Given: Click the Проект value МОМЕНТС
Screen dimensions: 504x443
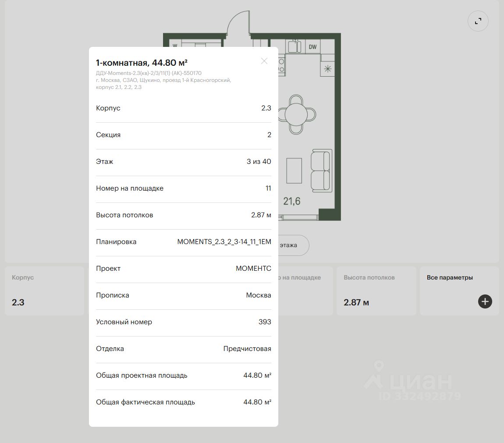Looking at the screenshot, I should click(x=254, y=268).
